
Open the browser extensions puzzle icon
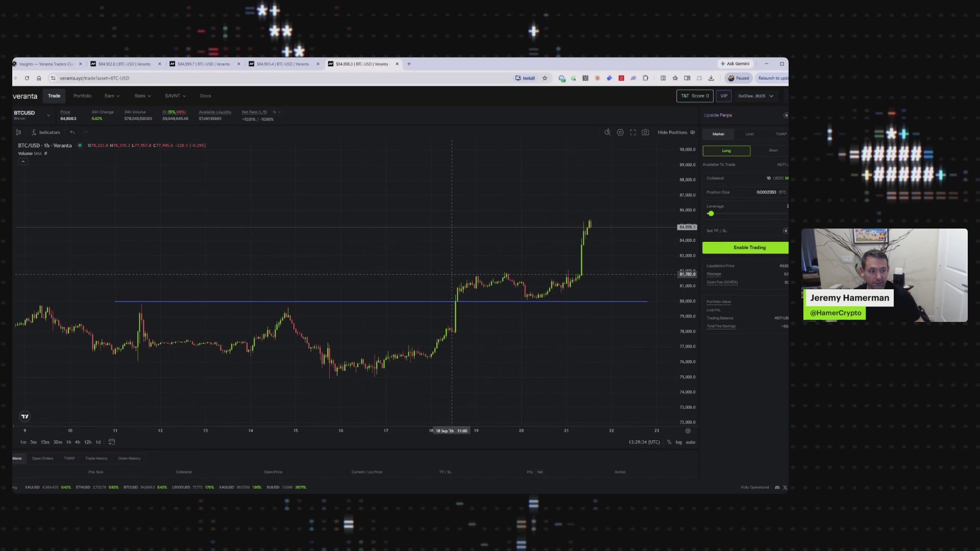tap(646, 78)
